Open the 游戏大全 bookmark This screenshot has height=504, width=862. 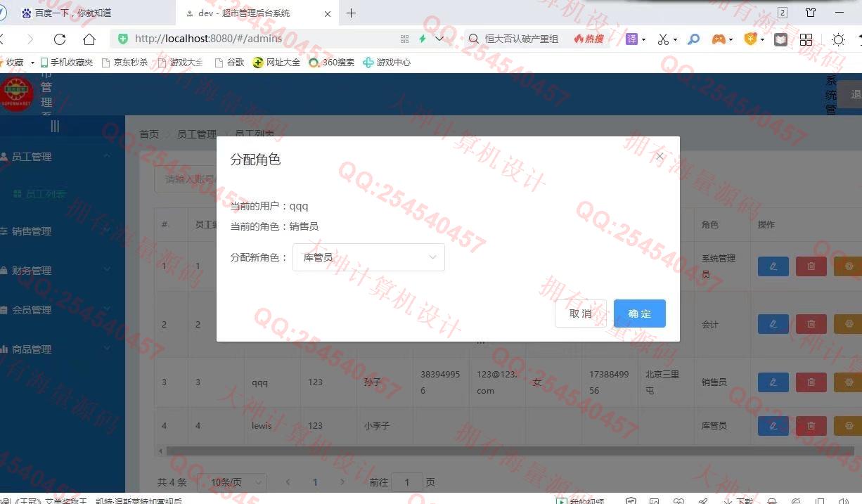coord(181,63)
